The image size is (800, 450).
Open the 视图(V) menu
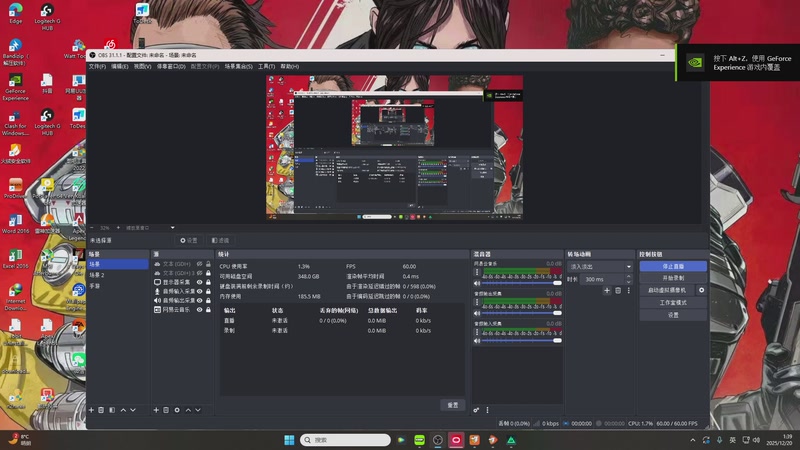click(142, 66)
